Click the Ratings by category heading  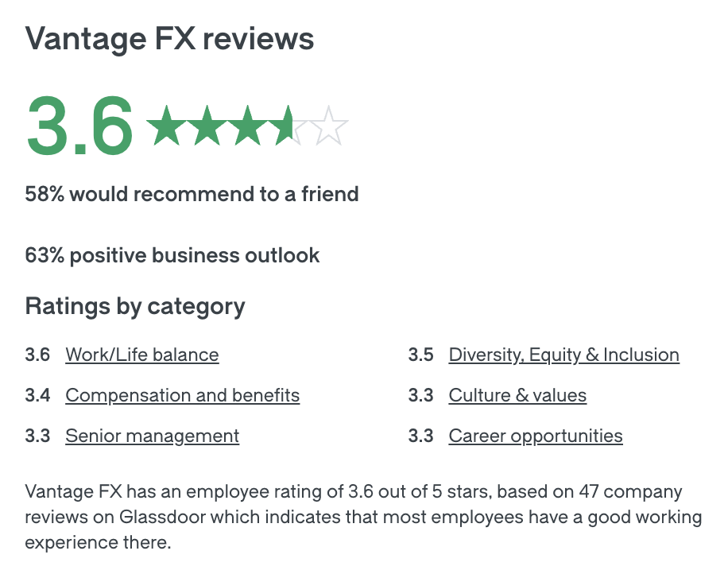(135, 306)
